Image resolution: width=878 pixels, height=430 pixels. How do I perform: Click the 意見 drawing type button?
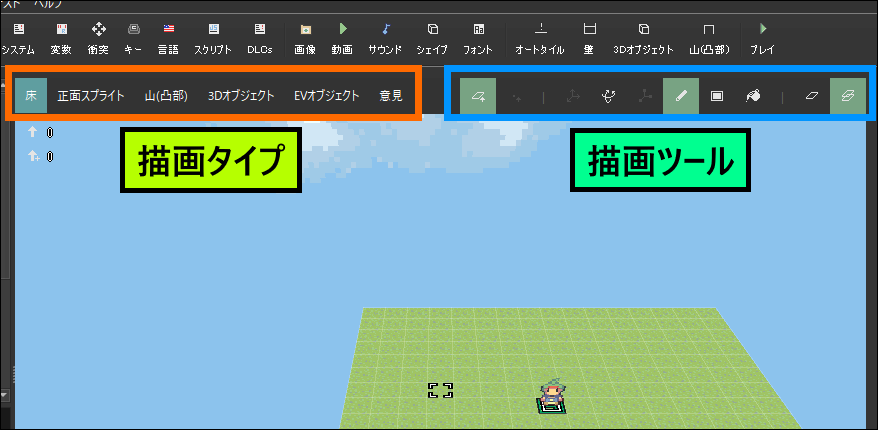[391, 96]
